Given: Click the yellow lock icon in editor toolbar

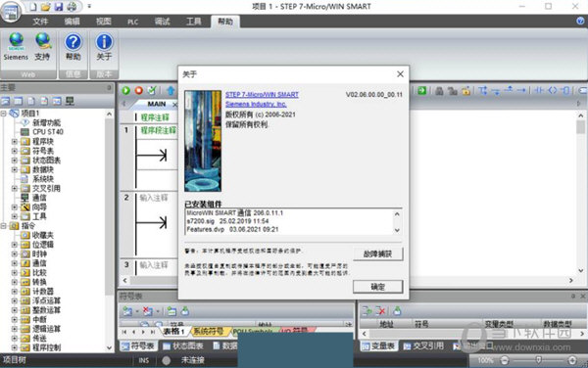Looking at the screenshot, I should coord(465,91).
